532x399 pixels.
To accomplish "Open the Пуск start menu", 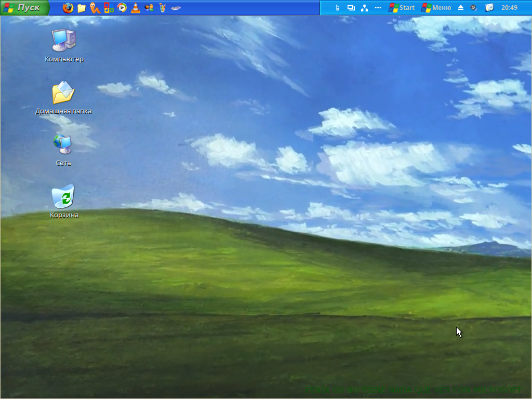I will coord(24,7).
